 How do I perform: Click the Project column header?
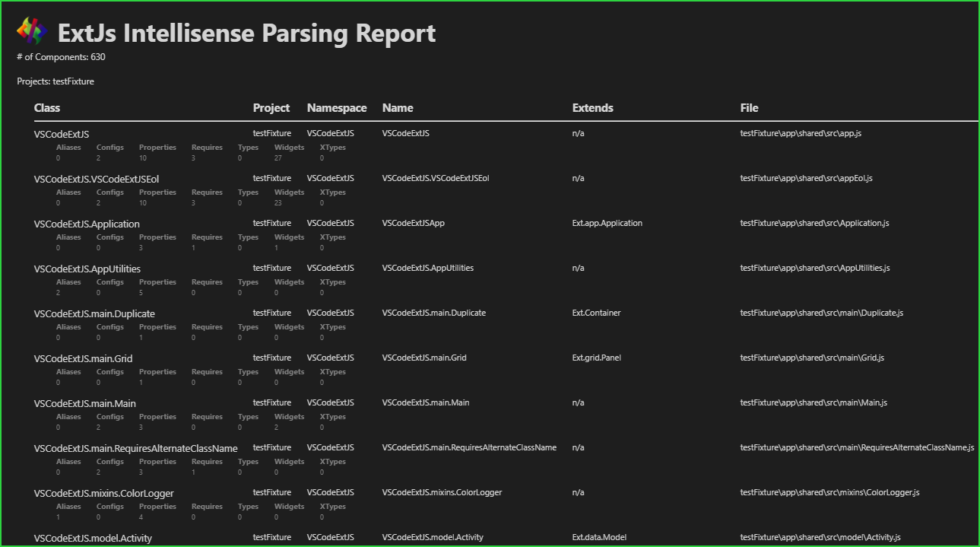pos(271,108)
